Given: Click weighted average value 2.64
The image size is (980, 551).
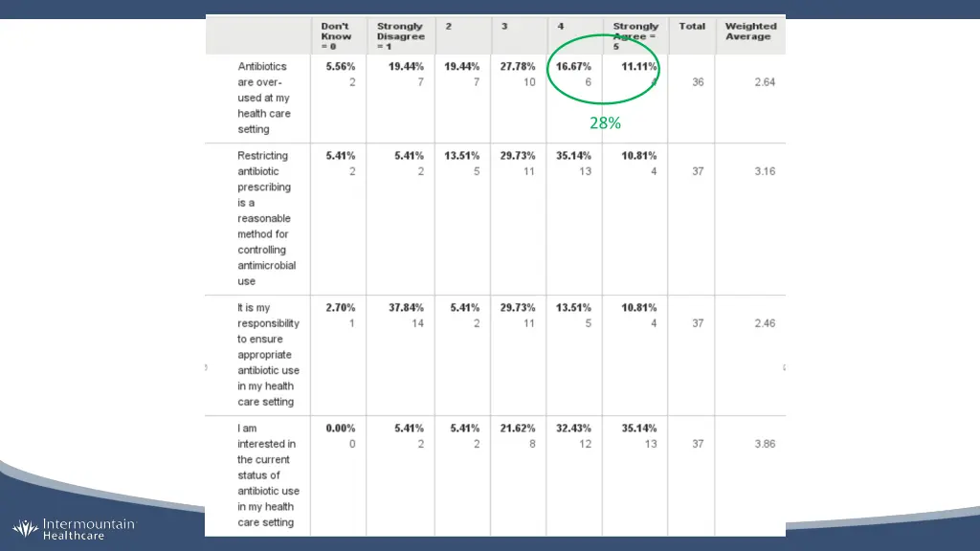Looking at the screenshot, I should click(x=765, y=82).
